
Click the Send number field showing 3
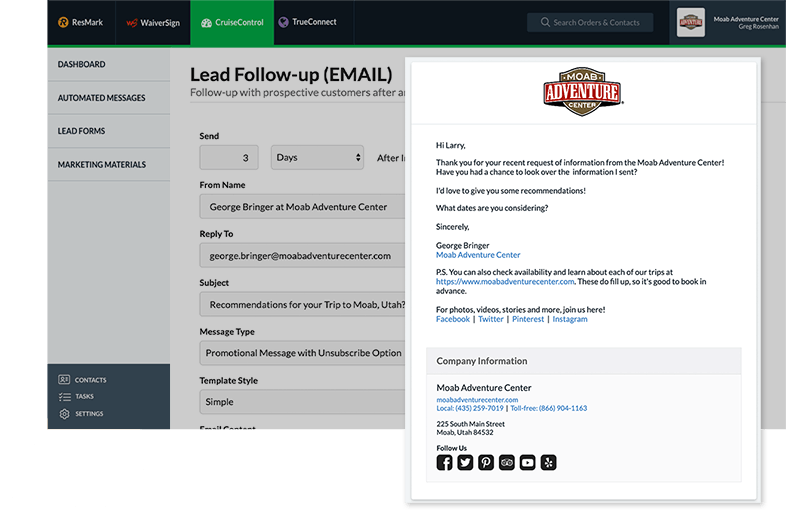point(229,157)
